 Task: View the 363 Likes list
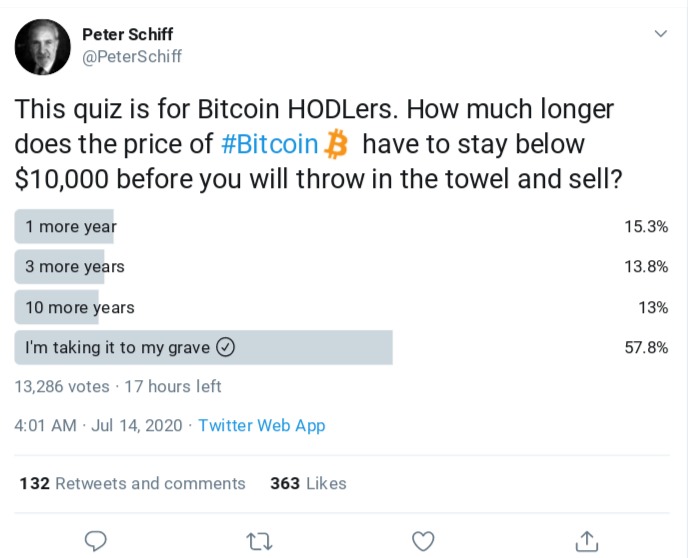(308, 484)
